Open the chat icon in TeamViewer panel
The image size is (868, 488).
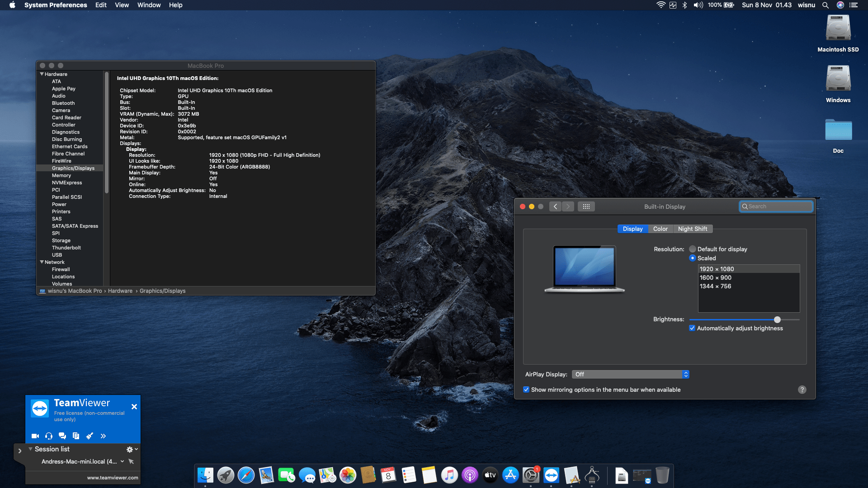click(62, 436)
